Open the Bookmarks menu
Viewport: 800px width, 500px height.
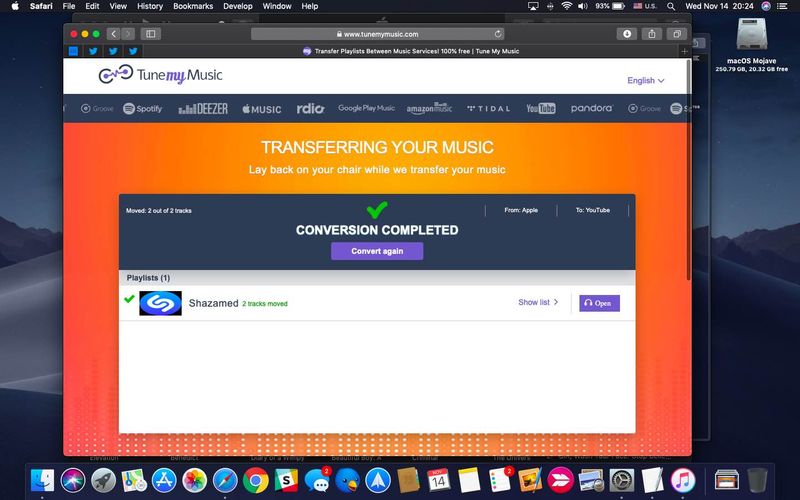coord(193,6)
